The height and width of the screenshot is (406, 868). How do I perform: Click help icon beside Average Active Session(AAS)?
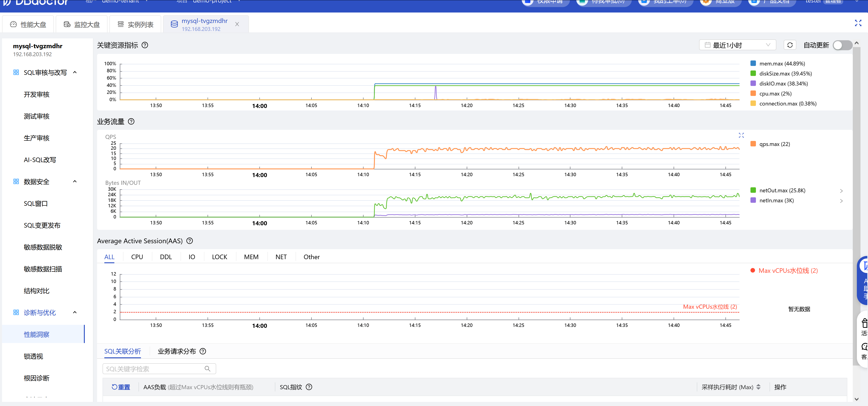[x=190, y=241]
